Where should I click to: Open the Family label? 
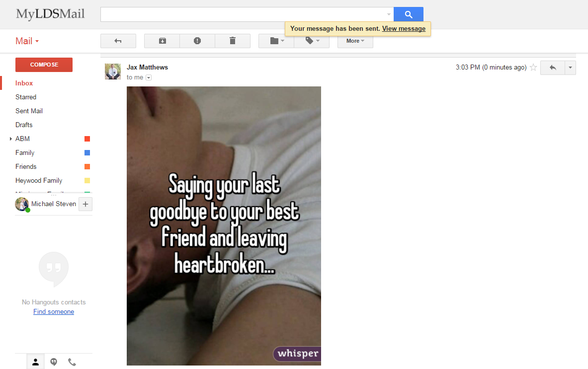click(25, 152)
